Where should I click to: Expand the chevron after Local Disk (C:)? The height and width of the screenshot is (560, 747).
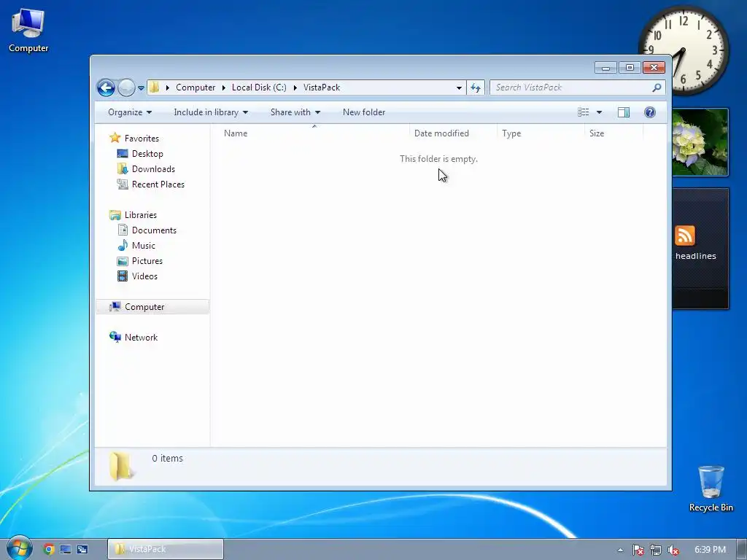point(295,87)
